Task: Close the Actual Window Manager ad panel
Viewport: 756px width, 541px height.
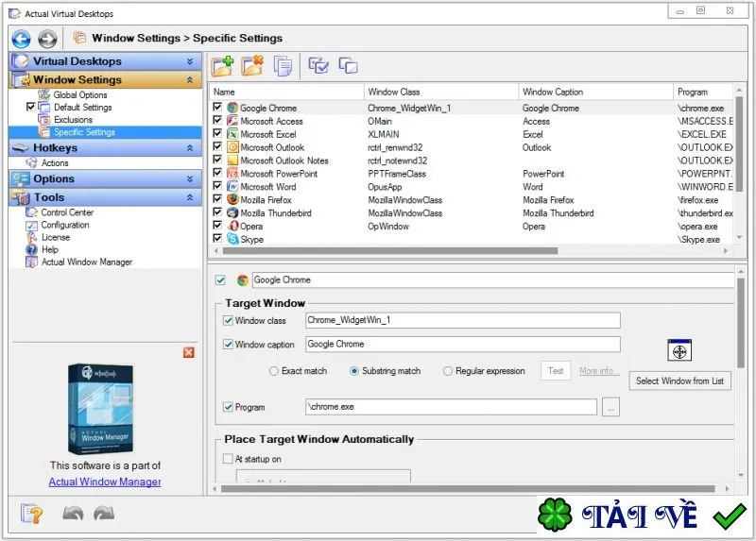Action: pos(189,352)
